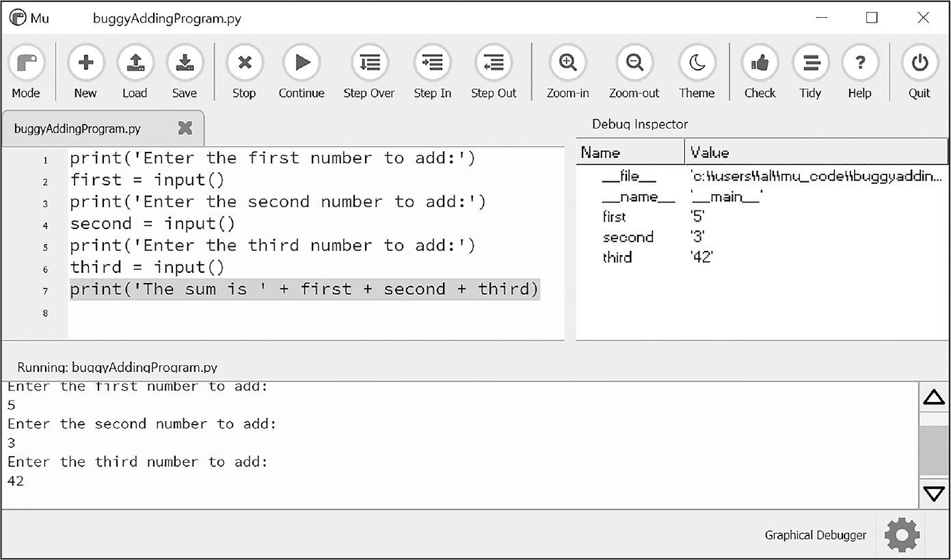
Task: Zoom-out of the editor text
Action: coord(634,72)
